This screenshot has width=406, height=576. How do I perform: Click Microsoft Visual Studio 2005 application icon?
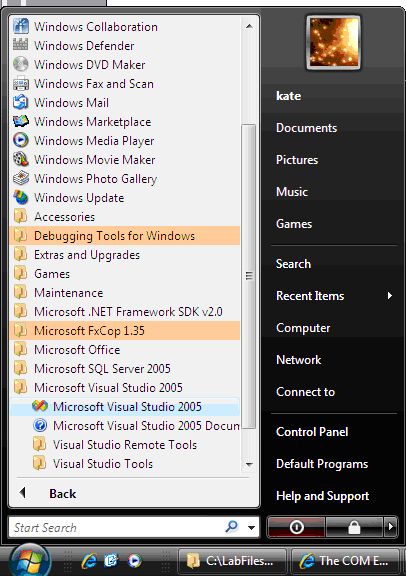coord(40,406)
